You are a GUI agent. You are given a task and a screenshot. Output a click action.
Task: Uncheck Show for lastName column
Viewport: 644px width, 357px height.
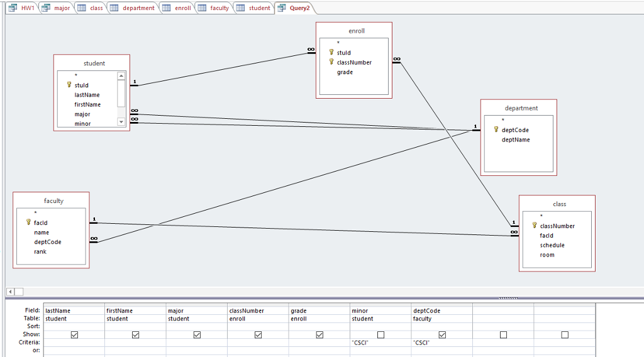click(74, 335)
